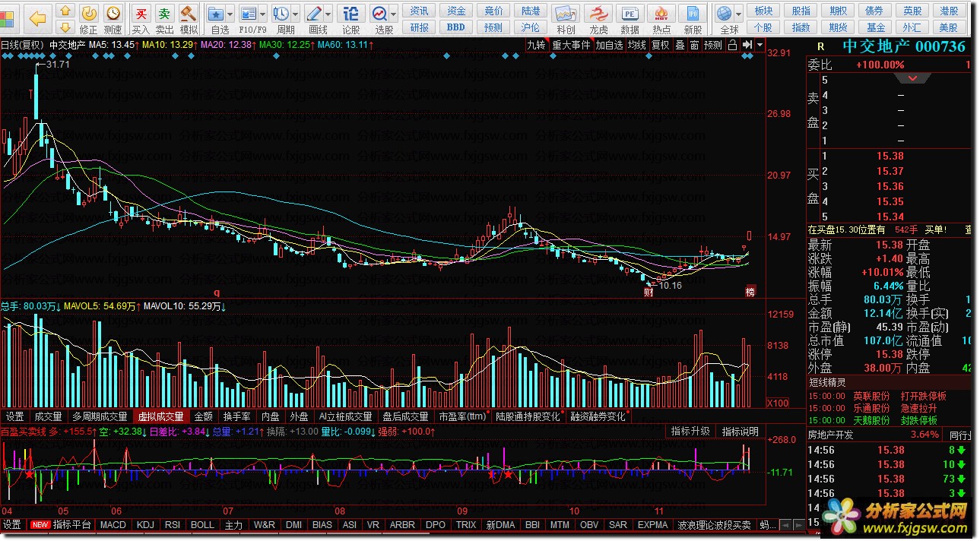Screen dimensions: 980x541
Task: Click the 港股 Hong Kong stocks button
Action: [x=949, y=11]
